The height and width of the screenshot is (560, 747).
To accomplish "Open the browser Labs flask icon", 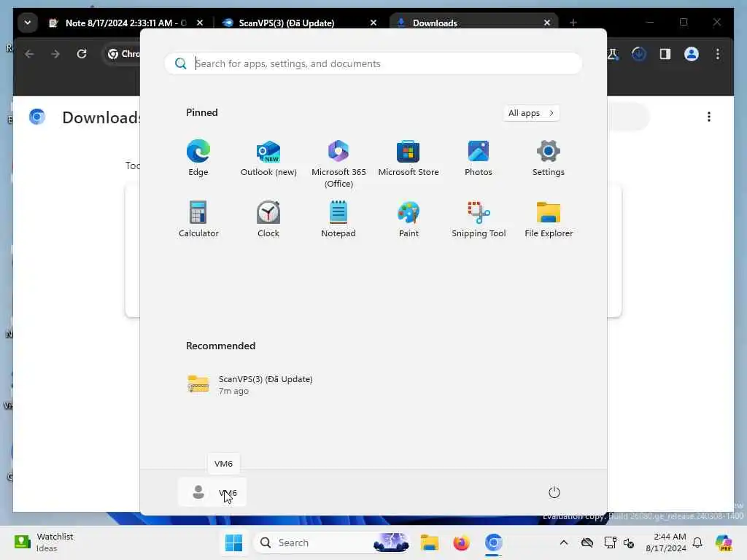I will tap(613, 54).
